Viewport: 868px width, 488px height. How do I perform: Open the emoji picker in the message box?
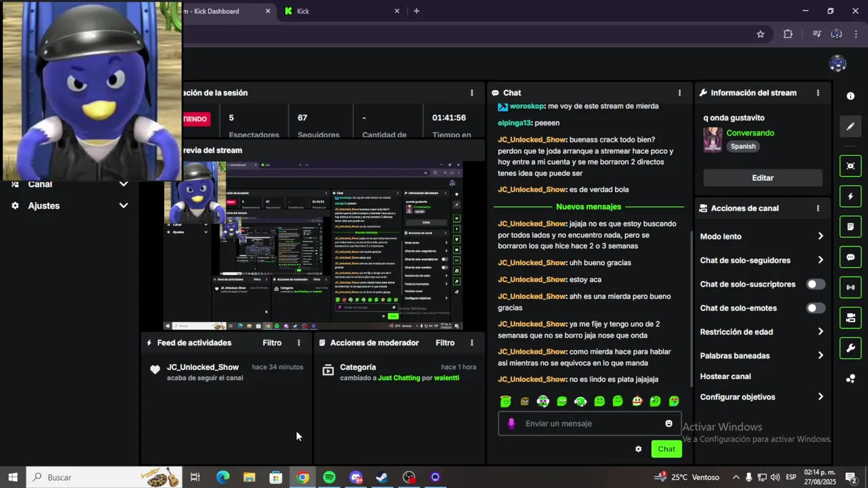[669, 424]
